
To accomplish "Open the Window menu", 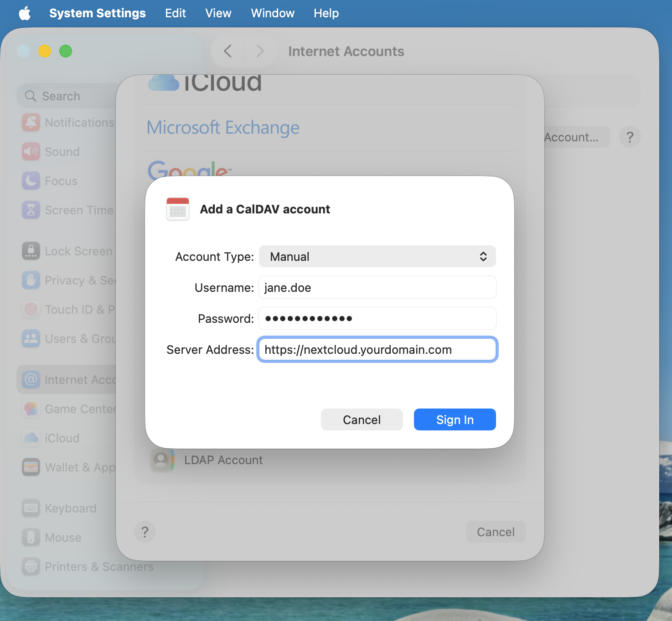I will 272,13.
